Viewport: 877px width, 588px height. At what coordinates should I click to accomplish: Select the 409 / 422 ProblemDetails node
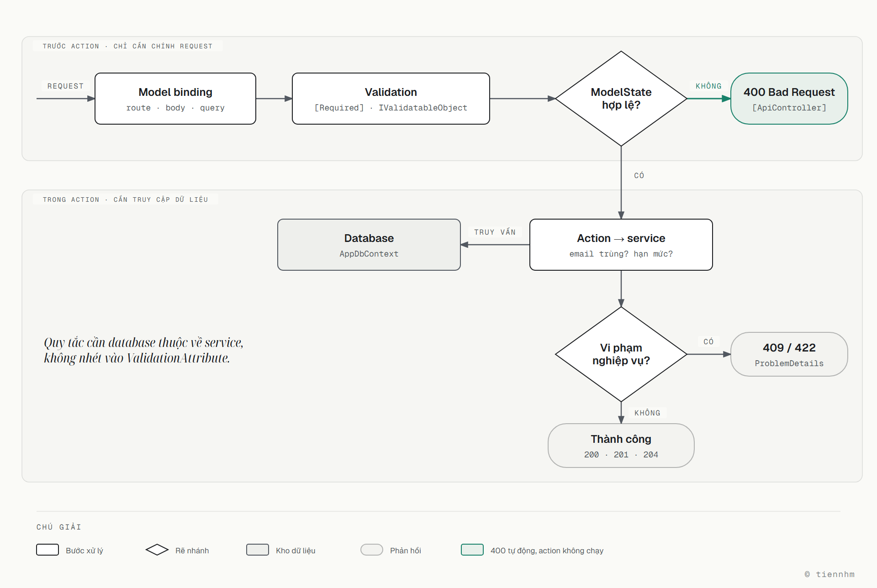coord(789,354)
